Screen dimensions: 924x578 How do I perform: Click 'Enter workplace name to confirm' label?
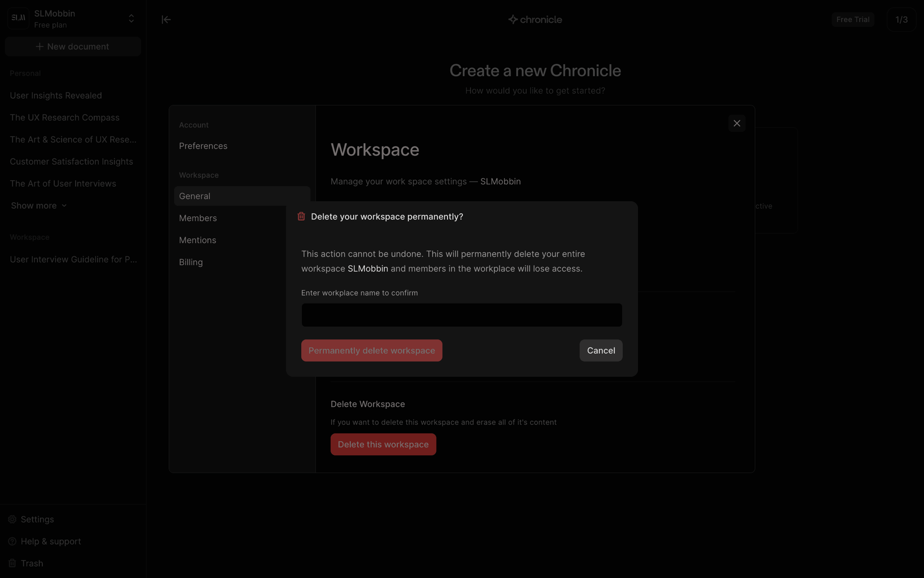(359, 293)
